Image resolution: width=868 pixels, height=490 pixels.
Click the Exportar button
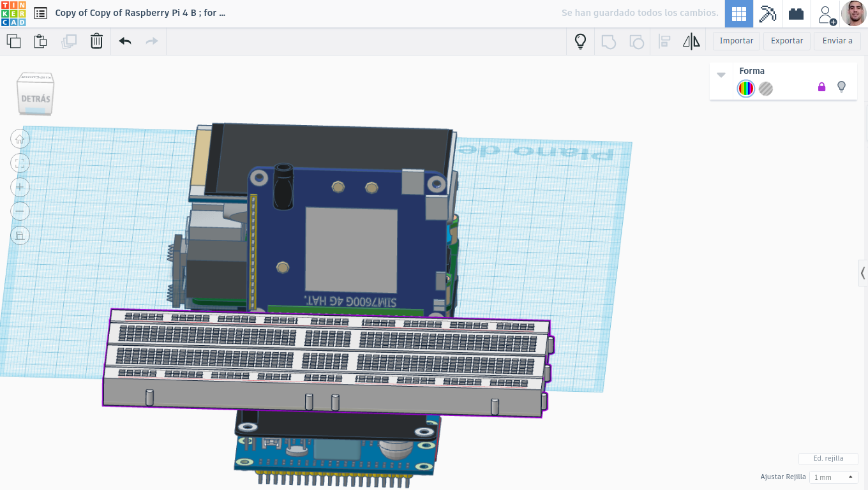coord(787,41)
